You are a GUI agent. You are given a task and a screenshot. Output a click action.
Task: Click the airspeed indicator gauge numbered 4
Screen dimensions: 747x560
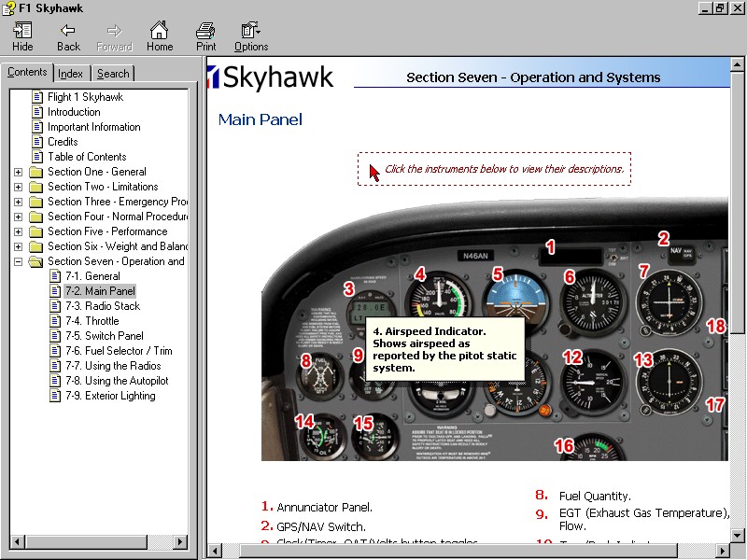pos(438,300)
